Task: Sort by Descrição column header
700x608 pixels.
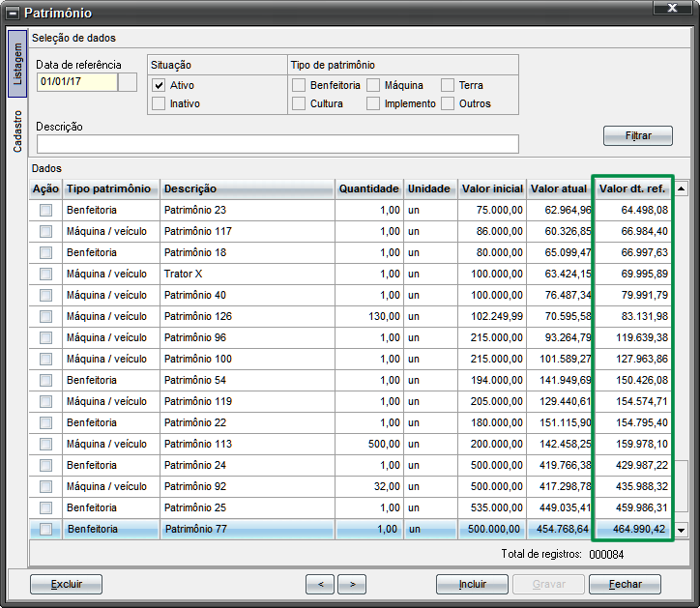Action: 248,188
